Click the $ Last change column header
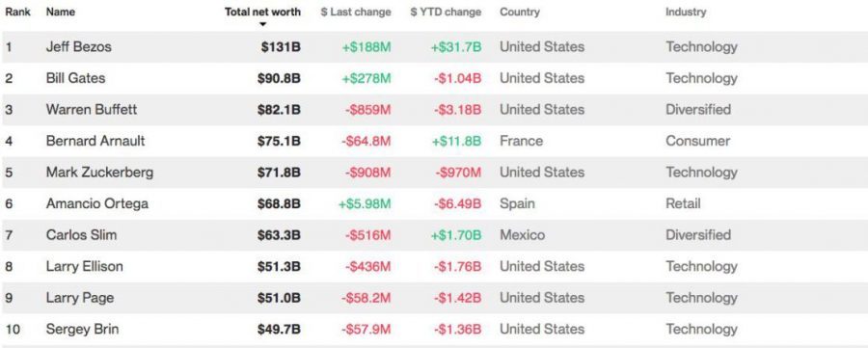 356,13
